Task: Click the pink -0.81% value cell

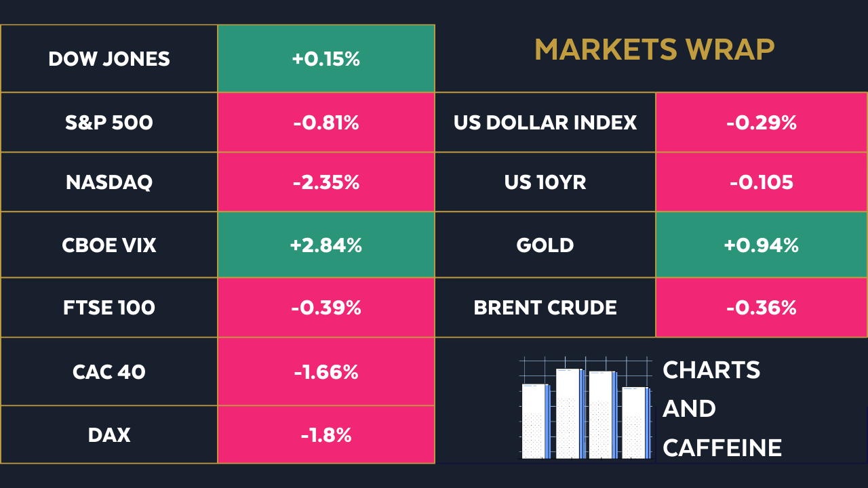Action: (x=325, y=123)
